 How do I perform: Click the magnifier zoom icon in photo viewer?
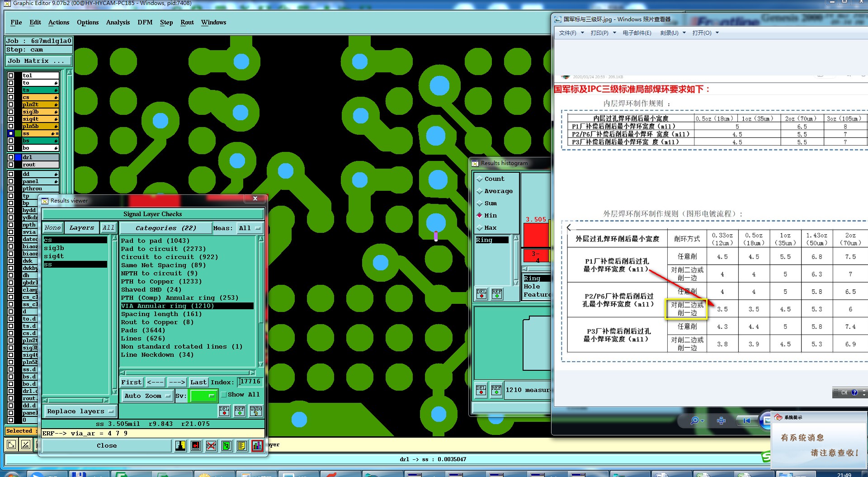click(694, 421)
